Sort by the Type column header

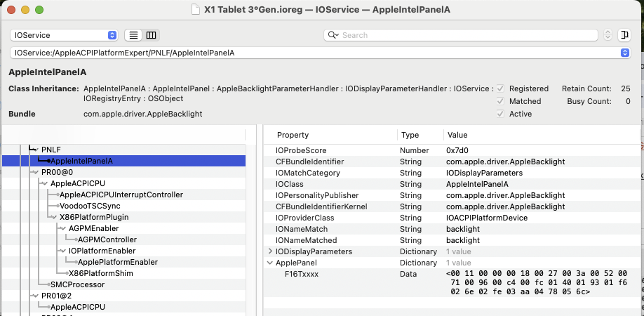click(410, 136)
